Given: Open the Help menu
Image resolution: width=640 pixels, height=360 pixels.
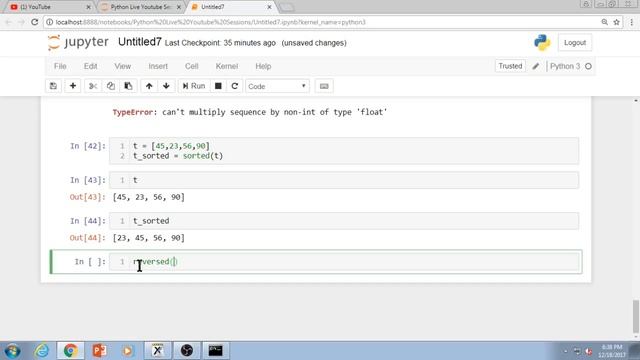Looking at the screenshot, I should pyautogui.click(x=263, y=66).
